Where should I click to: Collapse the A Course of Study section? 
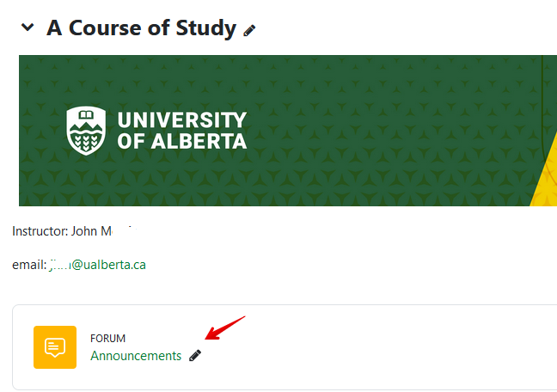[x=28, y=28]
